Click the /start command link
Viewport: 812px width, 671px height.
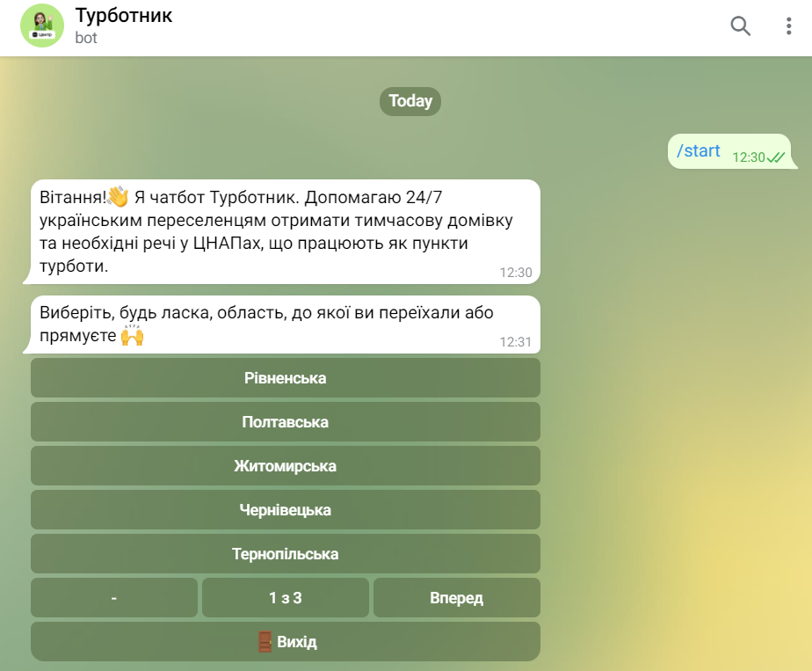[x=698, y=150]
